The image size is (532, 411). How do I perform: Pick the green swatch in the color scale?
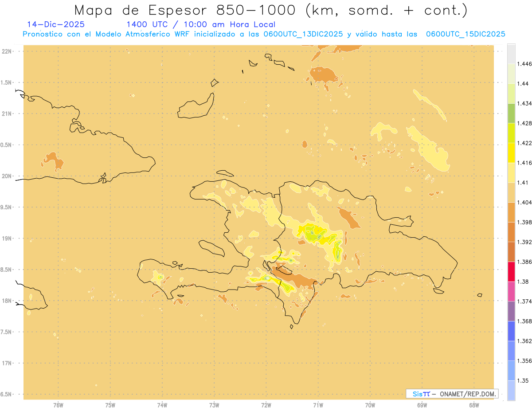click(x=511, y=113)
